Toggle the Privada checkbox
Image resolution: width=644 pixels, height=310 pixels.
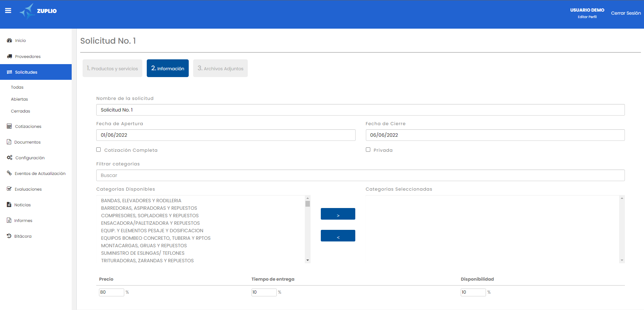click(368, 150)
